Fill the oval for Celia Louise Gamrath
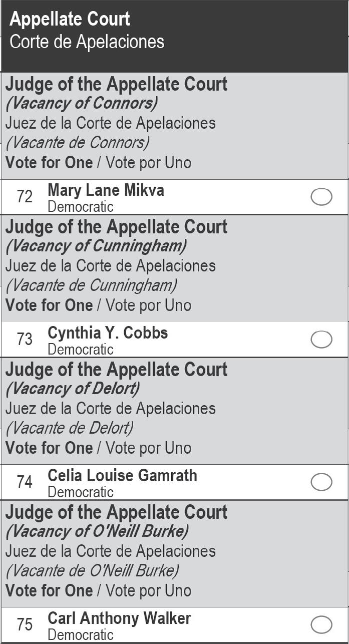The width and height of the screenshot is (349, 644). tap(321, 482)
